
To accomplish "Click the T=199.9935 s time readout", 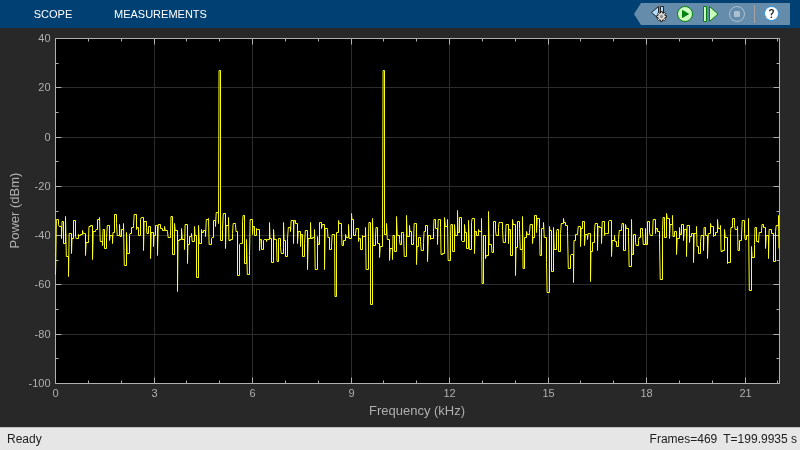I will pyautogui.click(x=760, y=439).
